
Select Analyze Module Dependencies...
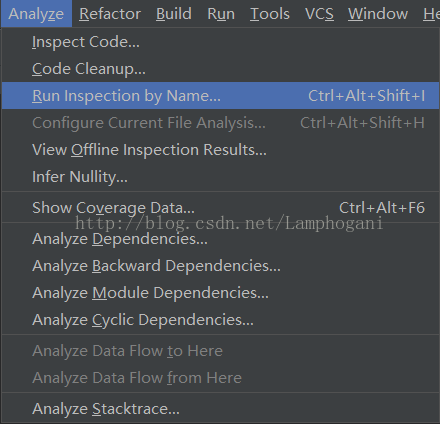(x=220, y=293)
